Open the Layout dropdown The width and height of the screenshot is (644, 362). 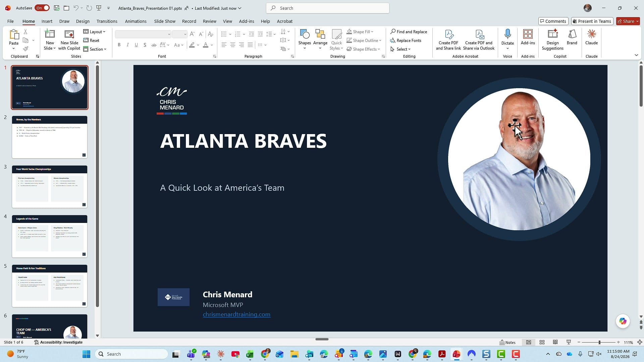tap(95, 32)
